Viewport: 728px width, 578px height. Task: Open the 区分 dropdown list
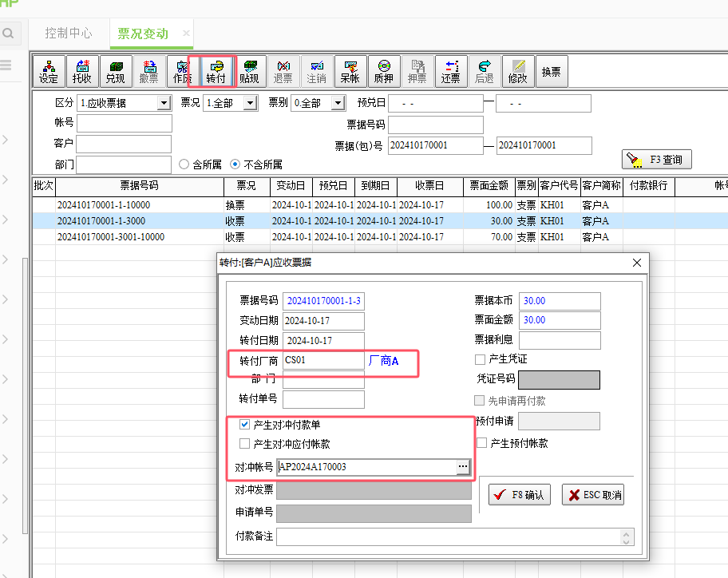(x=164, y=103)
